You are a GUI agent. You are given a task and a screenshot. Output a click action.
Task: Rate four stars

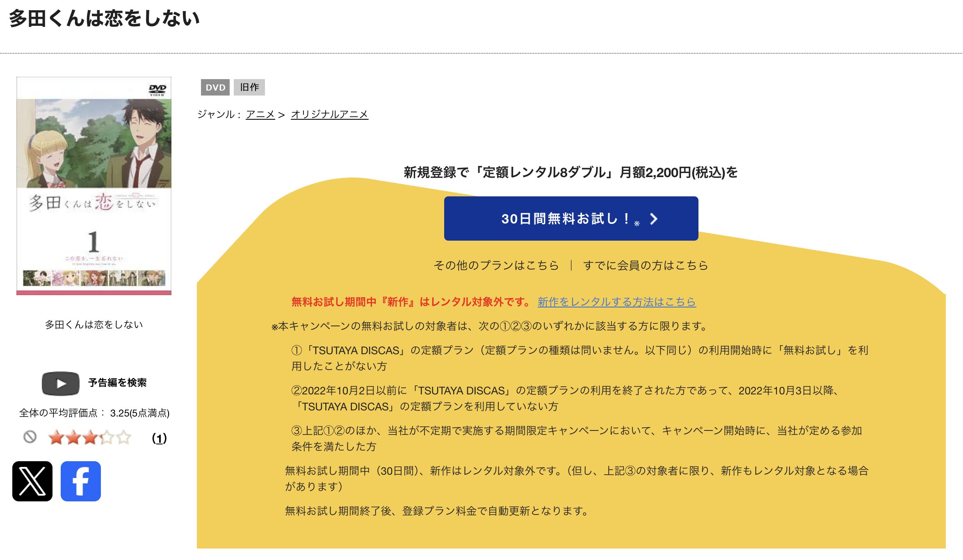[107, 437]
